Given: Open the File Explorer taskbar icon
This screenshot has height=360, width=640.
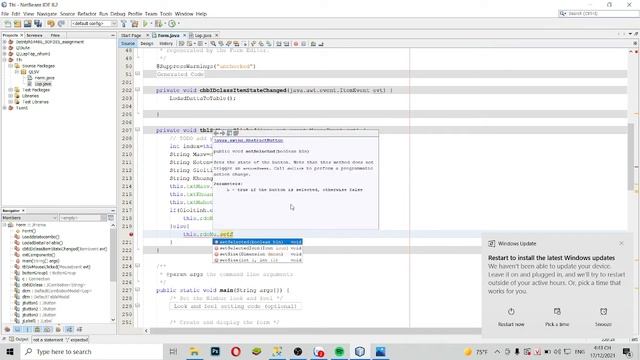Looking at the screenshot, I should 194,351.
